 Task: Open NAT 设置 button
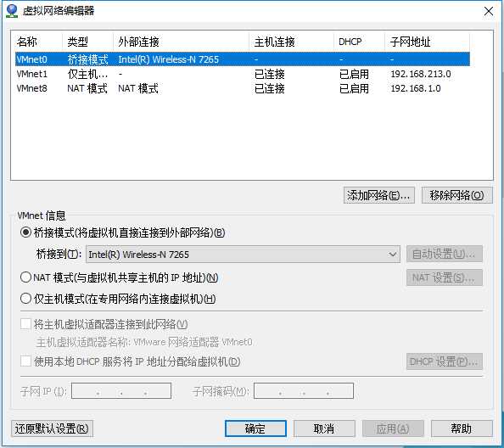[x=445, y=277]
